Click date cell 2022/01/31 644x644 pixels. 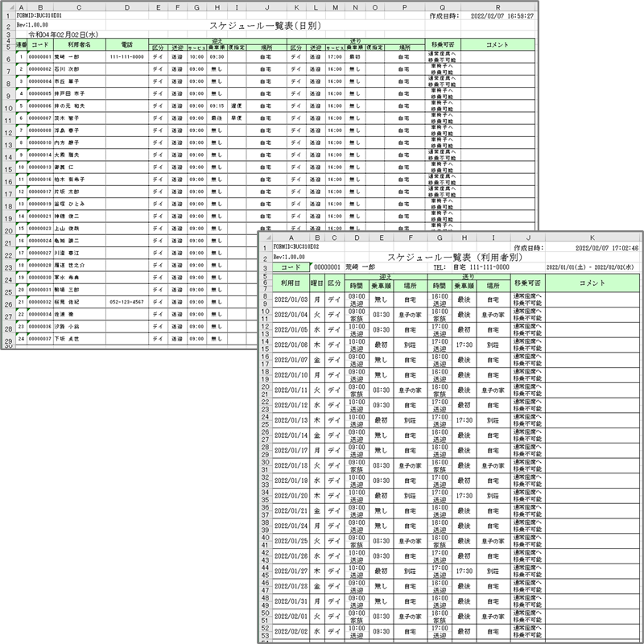[x=291, y=601]
